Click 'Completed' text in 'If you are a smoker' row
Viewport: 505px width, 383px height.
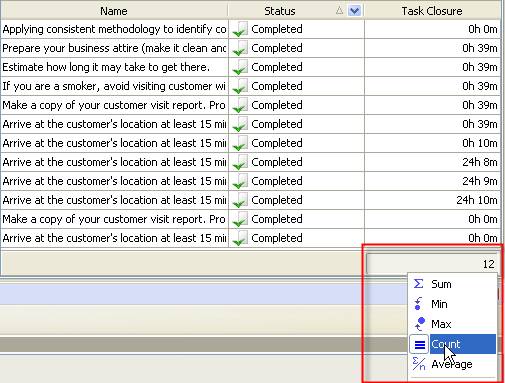click(277, 86)
